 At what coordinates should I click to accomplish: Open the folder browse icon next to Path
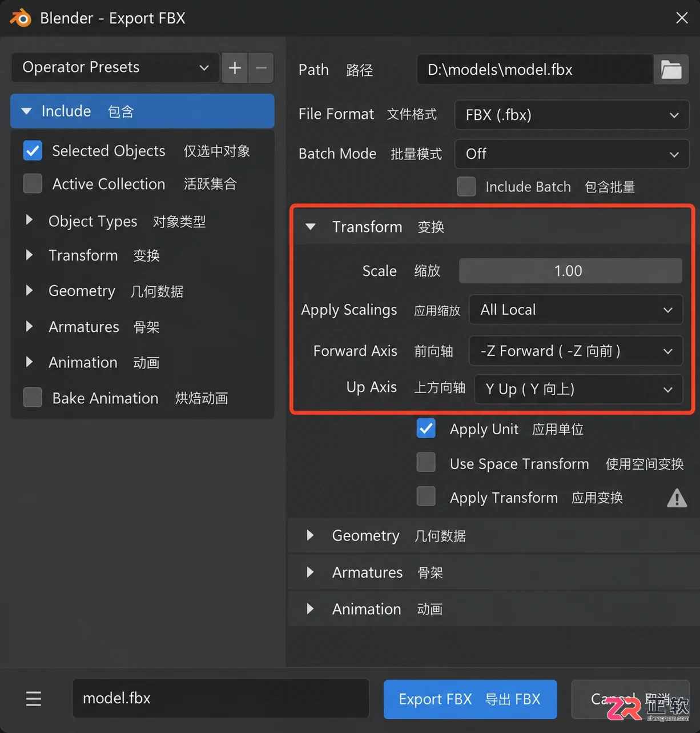671,70
